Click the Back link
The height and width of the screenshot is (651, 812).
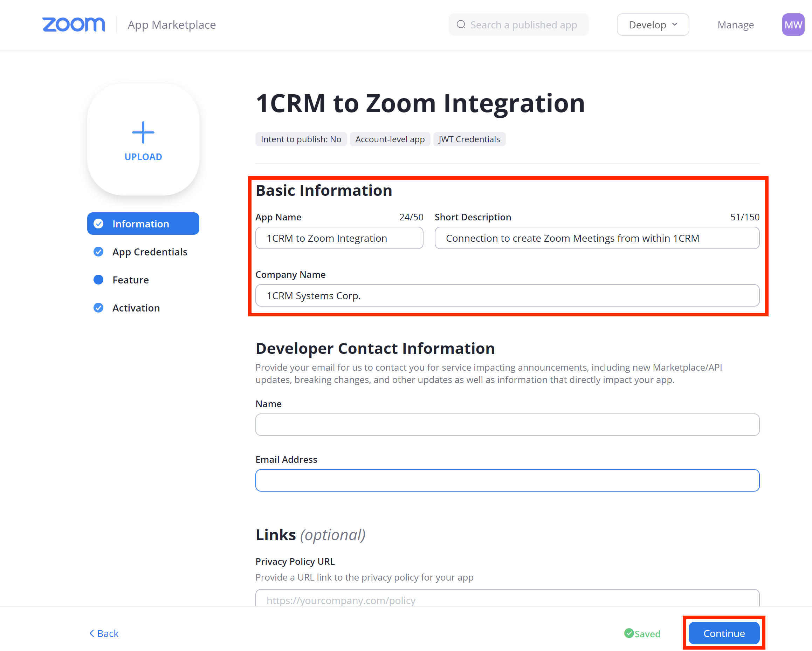tap(104, 634)
